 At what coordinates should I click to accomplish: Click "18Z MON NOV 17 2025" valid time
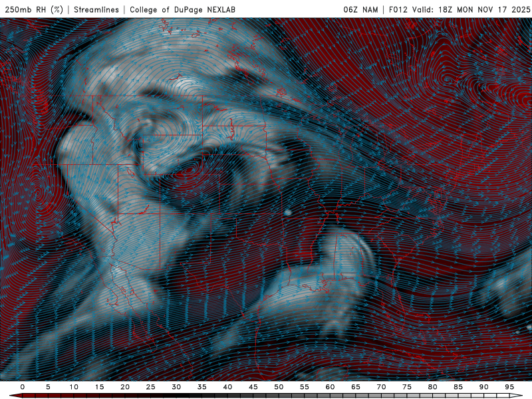(484, 9)
